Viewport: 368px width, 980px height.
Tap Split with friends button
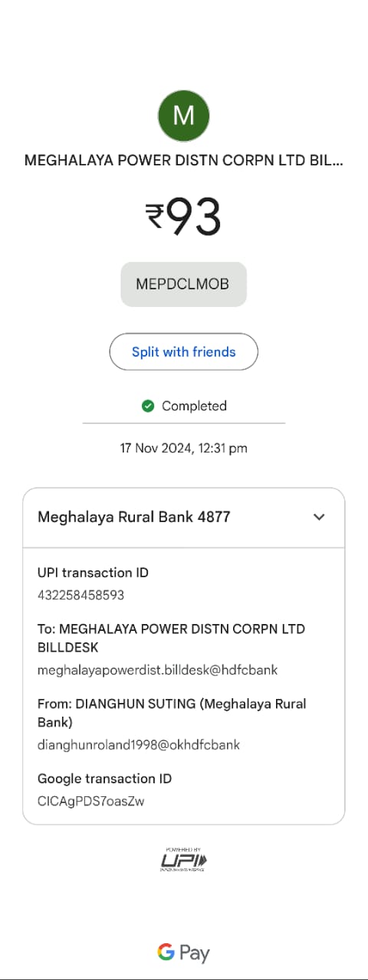tap(184, 352)
